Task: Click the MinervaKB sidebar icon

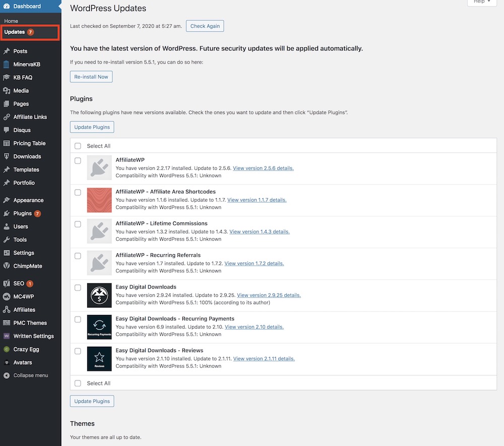Action: 7,65
